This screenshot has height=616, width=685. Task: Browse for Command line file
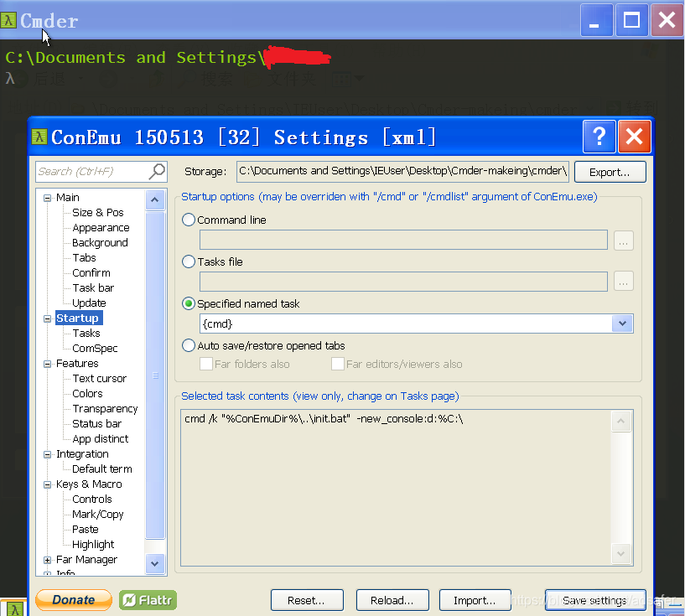tap(624, 241)
